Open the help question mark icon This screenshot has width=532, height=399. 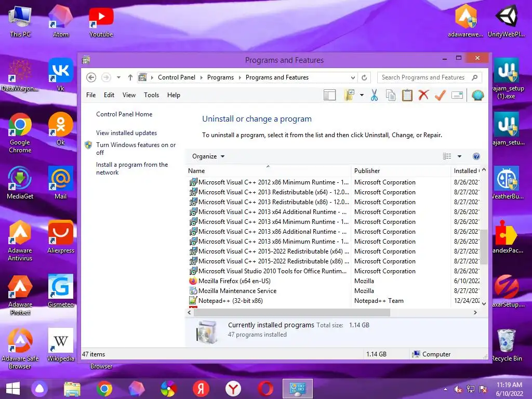coord(476,156)
